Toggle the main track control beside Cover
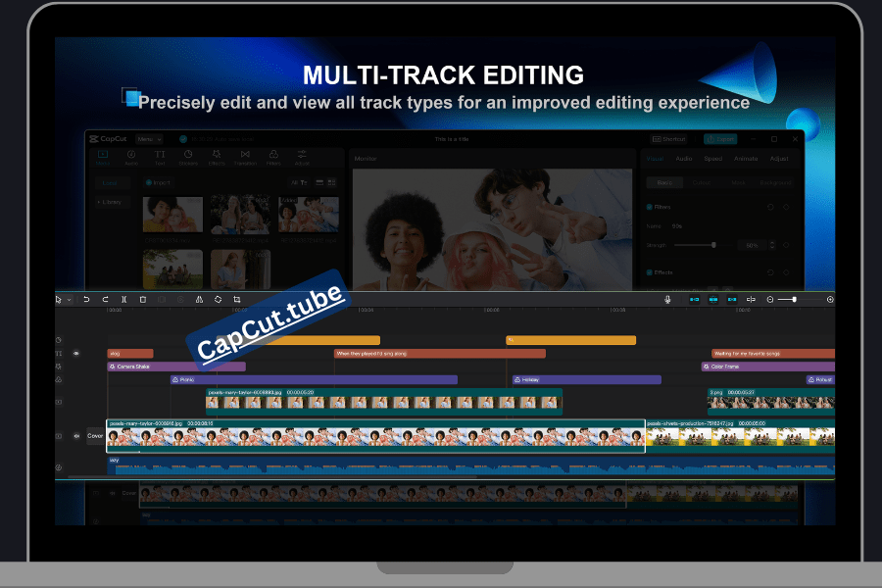This screenshot has height=588, width=882. point(76,436)
